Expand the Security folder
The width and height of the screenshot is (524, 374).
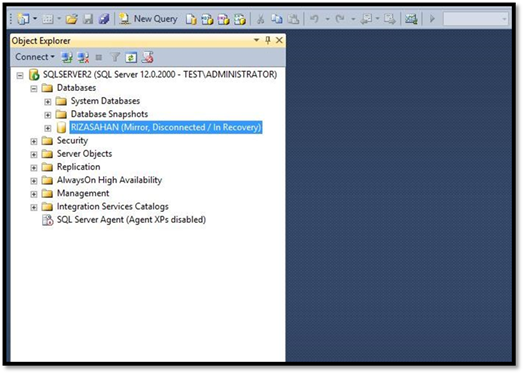[x=34, y=141]
